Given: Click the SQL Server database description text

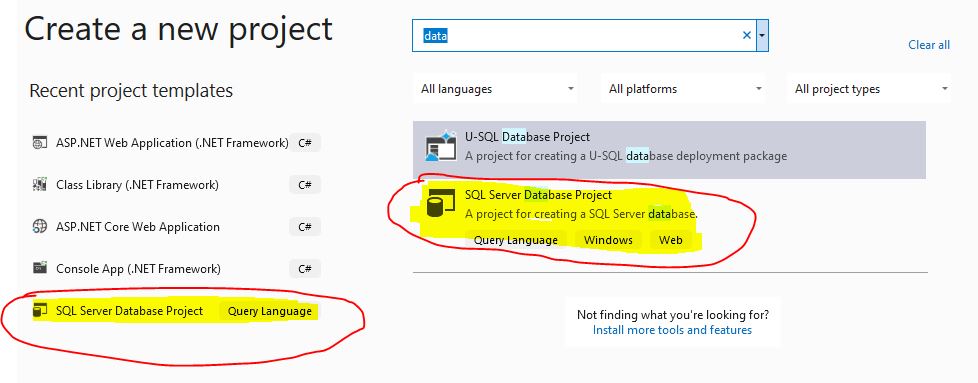Looking at the screenshot, I should [x=581, y=214].
